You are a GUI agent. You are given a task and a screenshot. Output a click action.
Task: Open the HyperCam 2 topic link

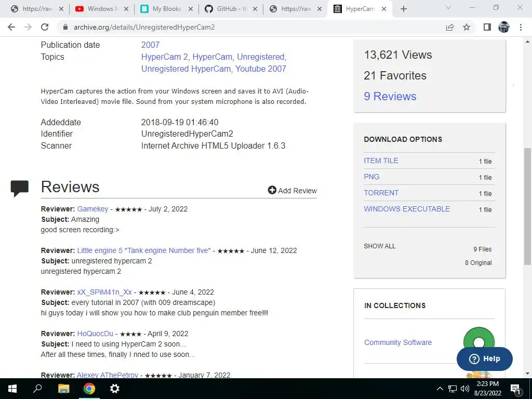point(165,57)
